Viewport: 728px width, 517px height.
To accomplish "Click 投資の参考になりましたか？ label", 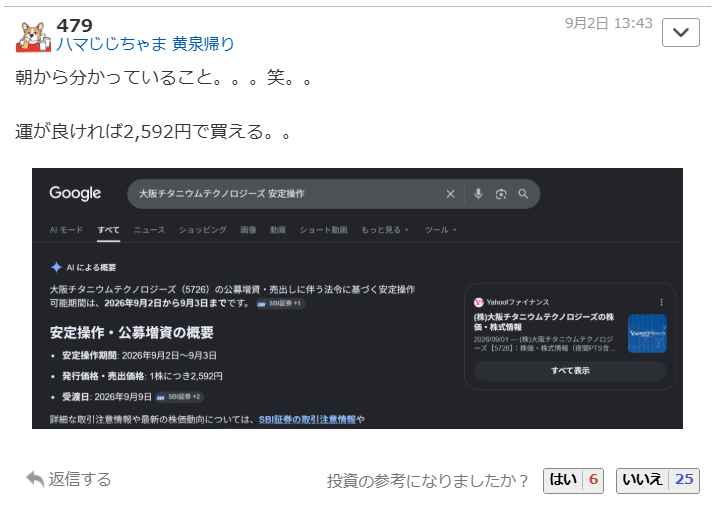I will click(x=427, y=481).
